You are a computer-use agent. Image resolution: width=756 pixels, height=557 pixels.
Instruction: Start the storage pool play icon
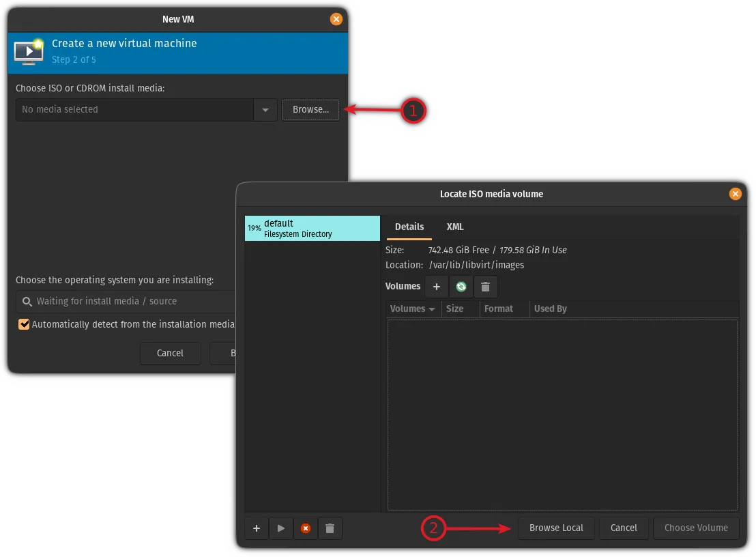(x=281, y=528)
